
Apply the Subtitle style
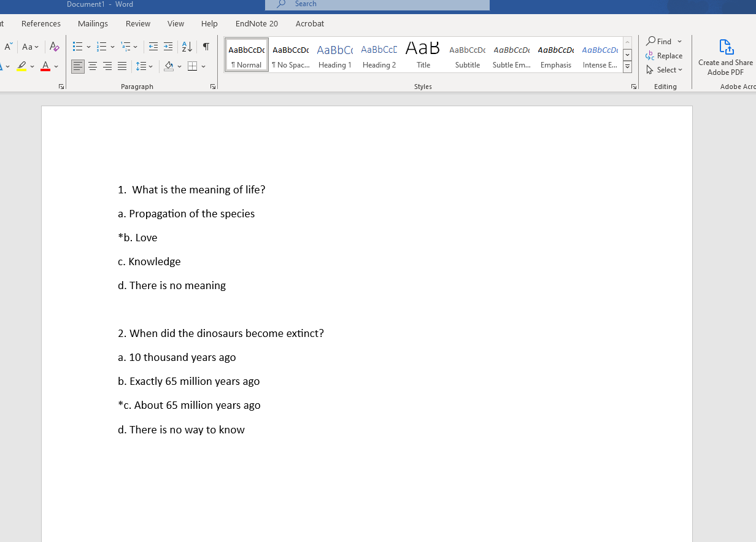468,55
